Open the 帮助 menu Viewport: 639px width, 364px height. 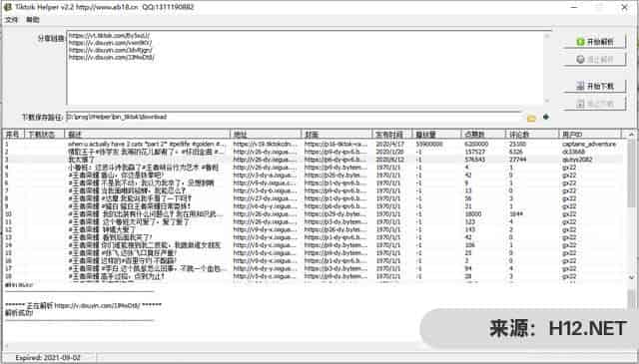[33, 20]
